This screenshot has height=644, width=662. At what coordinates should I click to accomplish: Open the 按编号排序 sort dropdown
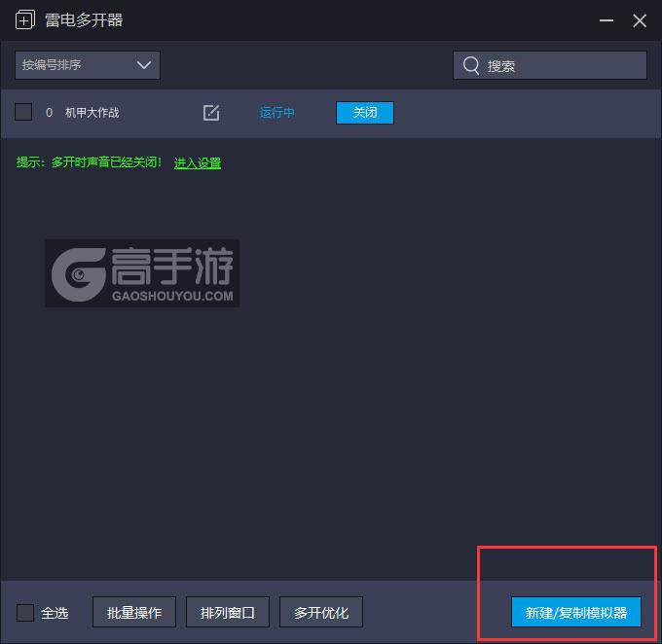tap(88, 65)
